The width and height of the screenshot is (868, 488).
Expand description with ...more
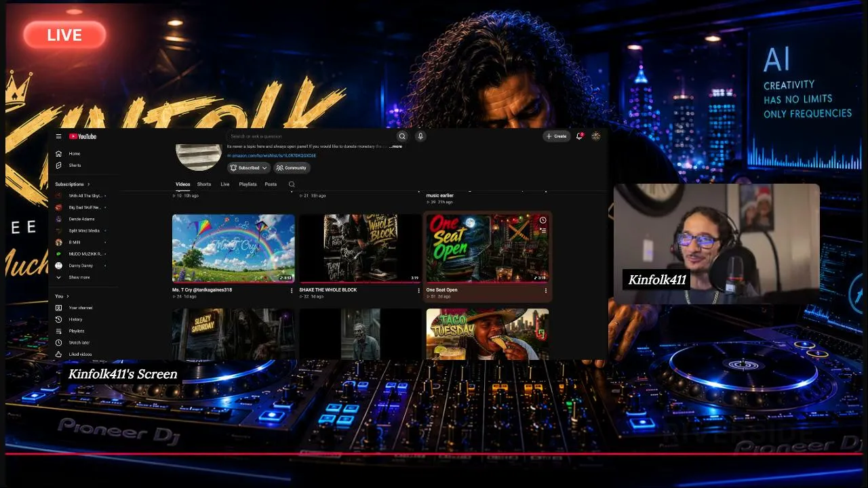(x=396, y=146)
